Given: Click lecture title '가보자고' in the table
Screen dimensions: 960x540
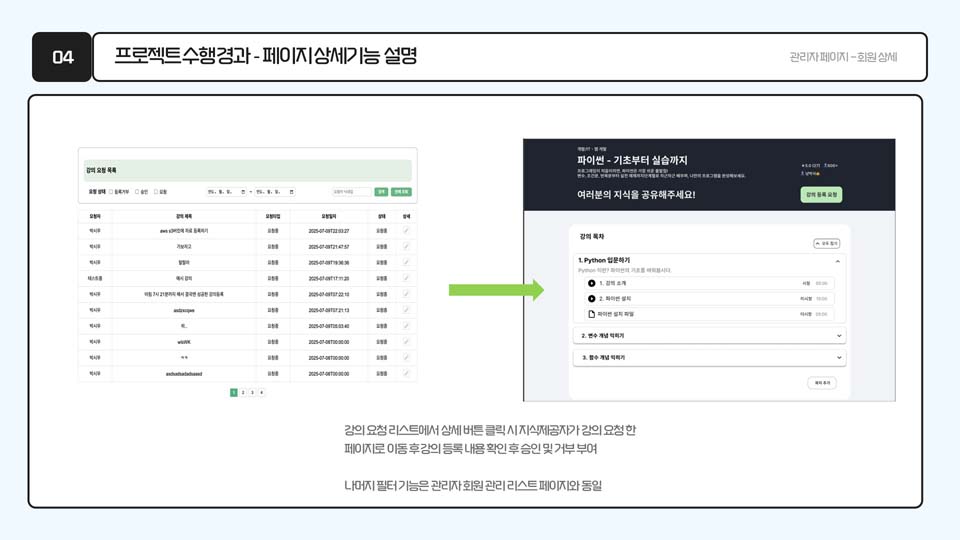Looking at the screenshot, I should click(x=184, y=247).
